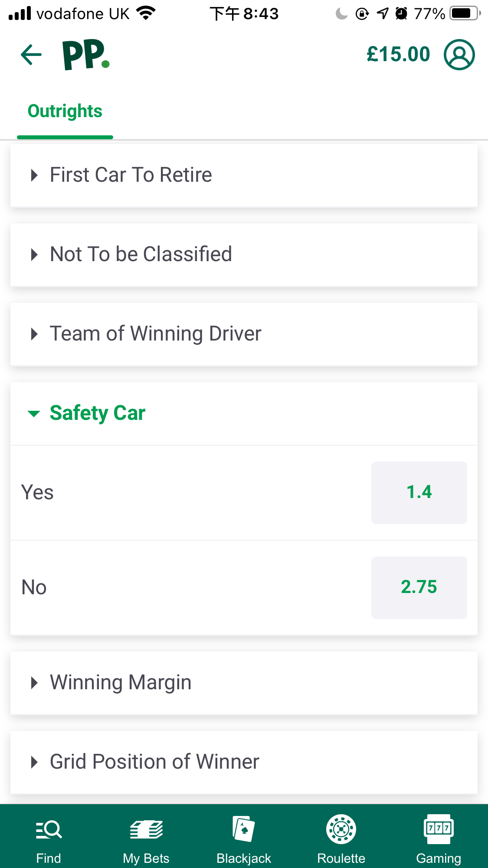Image resolution: width=488 pixels, height=868 pixels.
Task: Select Safety Car Yes odds 1.4
Action: coord(419,492)
